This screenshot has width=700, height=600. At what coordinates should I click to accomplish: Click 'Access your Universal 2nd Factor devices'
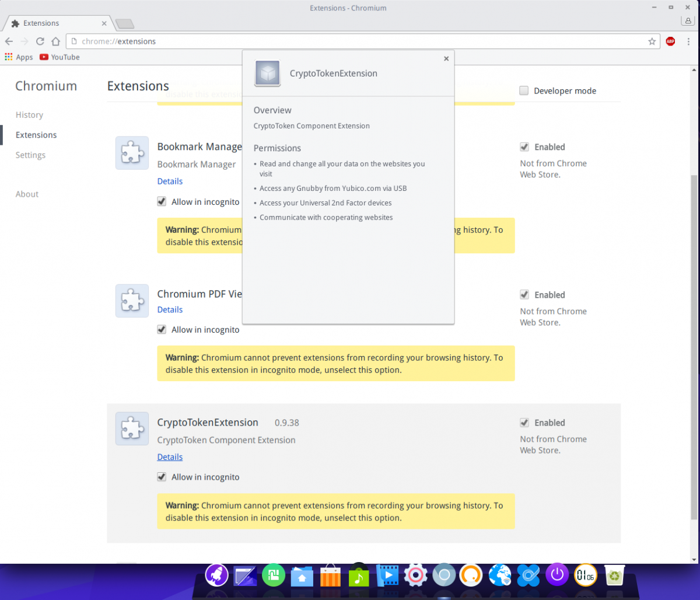[325, 203]
